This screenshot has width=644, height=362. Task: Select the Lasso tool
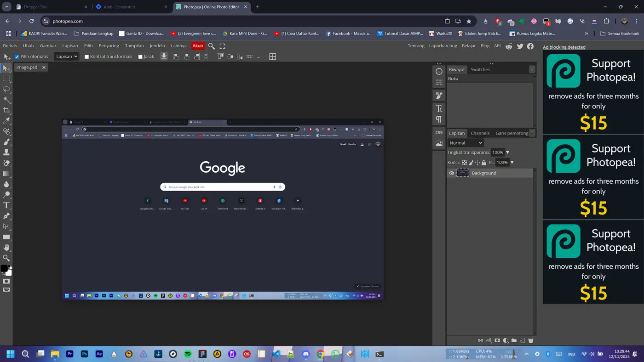[6, 89]
